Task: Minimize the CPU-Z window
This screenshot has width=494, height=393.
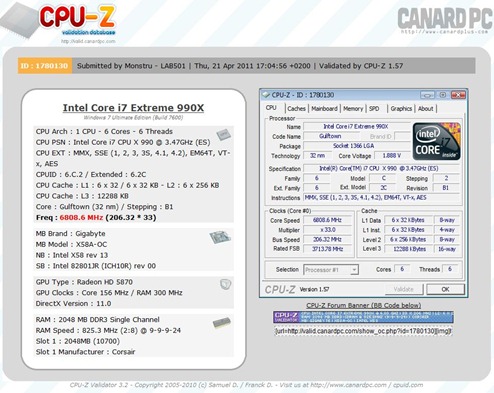Action: [427, 95]
